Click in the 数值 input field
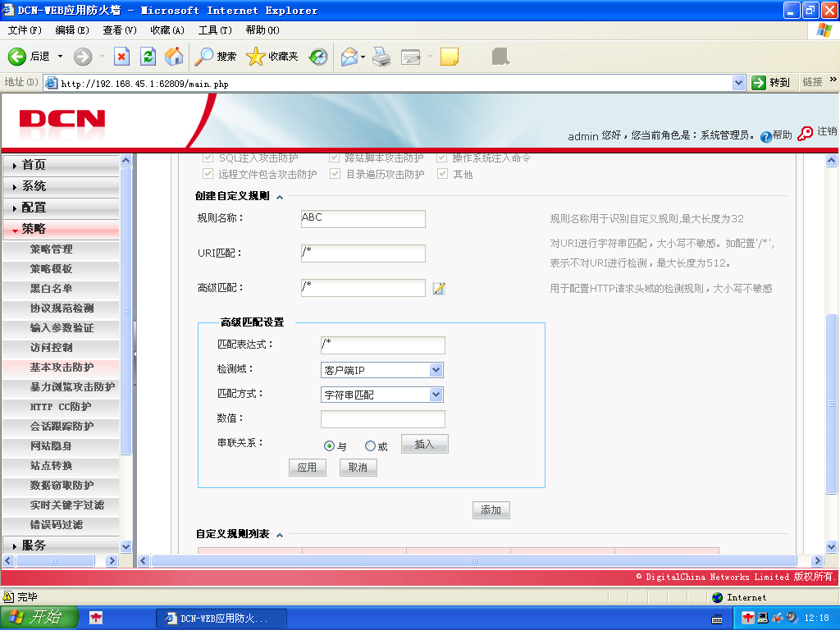This screenshot has height=630, width=840. point(382,419)
